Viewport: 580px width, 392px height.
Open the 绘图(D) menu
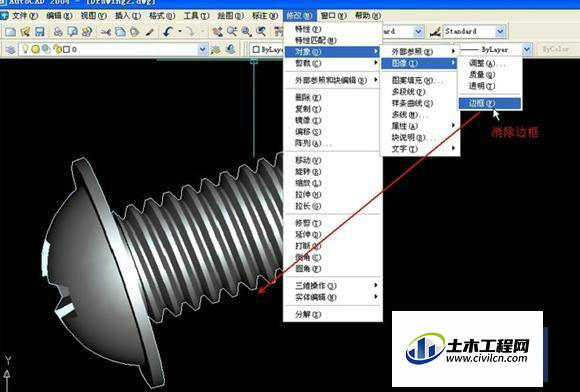coord(230,16)
